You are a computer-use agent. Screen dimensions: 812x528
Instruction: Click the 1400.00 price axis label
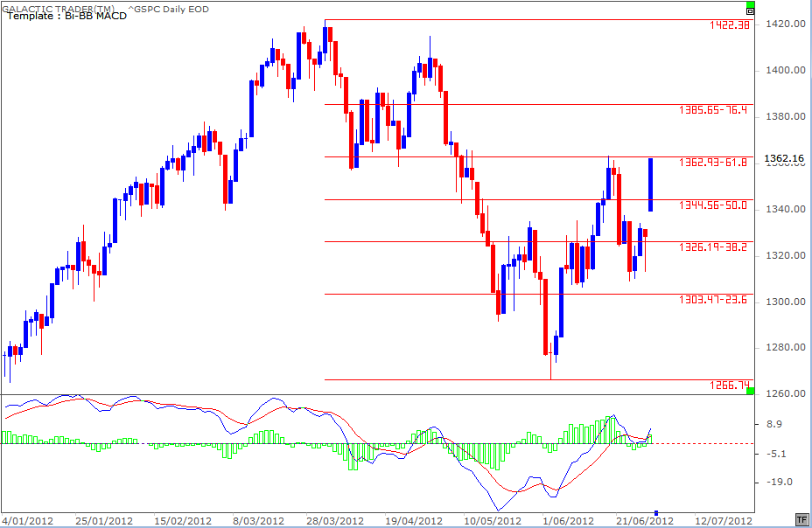786,70
